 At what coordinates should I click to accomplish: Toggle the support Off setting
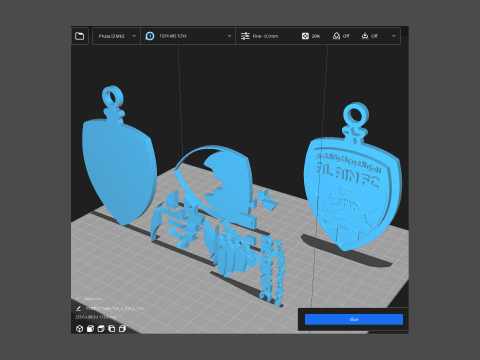click(x=341, y=36)
